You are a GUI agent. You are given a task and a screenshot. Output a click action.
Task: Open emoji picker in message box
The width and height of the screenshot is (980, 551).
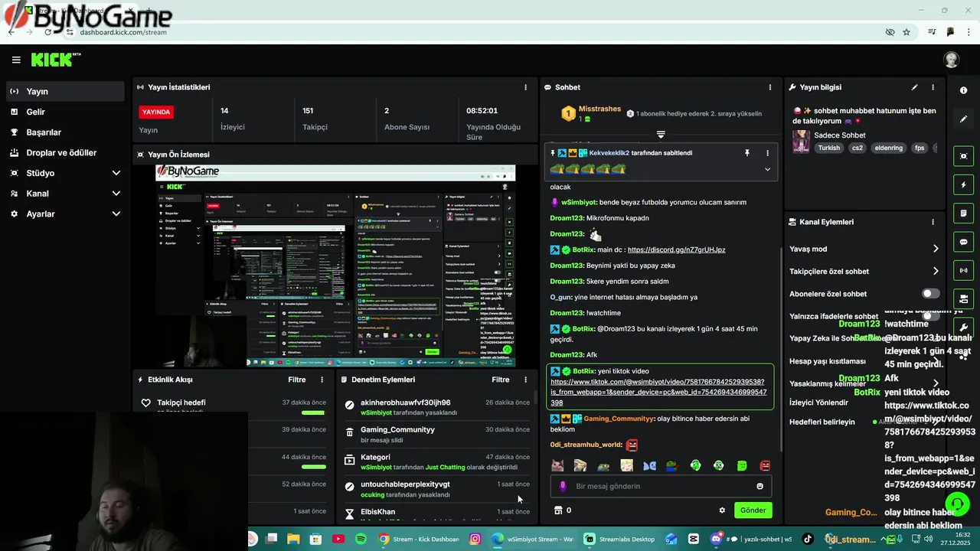pos(759,486)
